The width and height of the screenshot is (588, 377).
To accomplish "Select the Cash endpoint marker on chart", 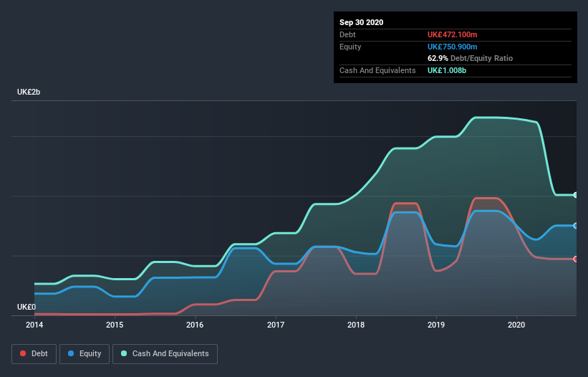I will (x=576, y=195).
